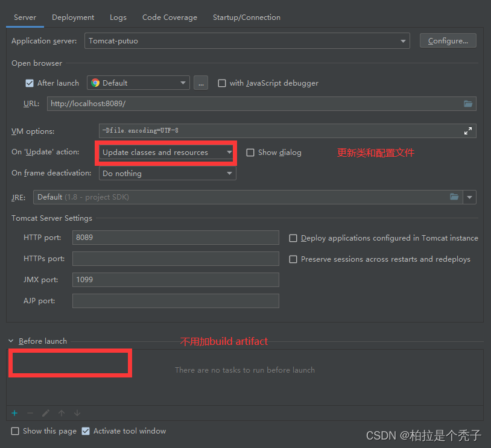Edit the selected launch task with pencil icon

(x=46, y=413)
